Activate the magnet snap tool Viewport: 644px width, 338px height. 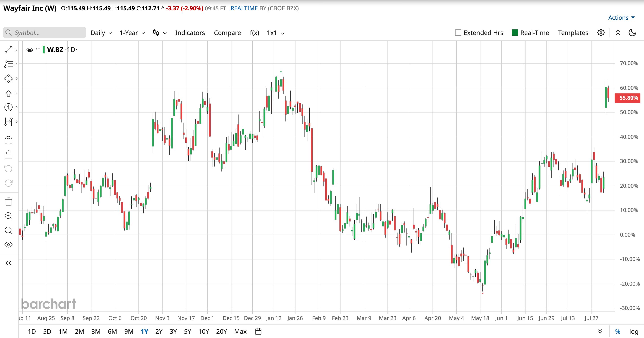[9, 140]
